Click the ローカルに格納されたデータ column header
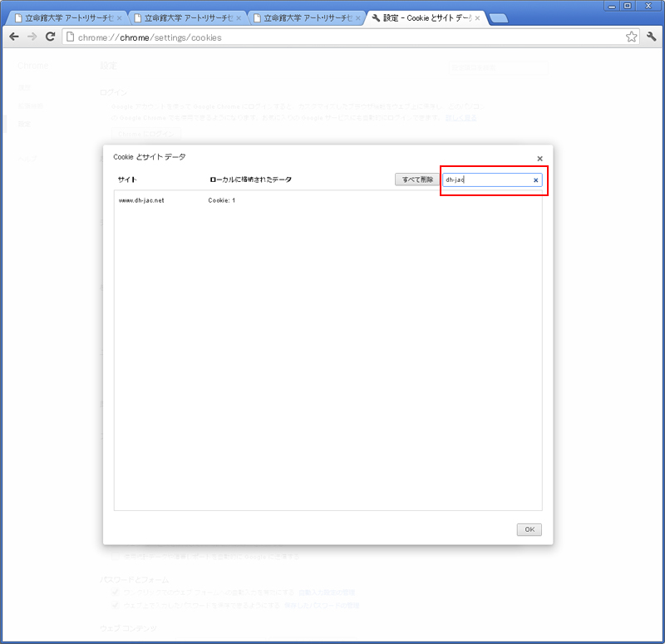This screenshot has height=644, width=665. coord(251,179)
